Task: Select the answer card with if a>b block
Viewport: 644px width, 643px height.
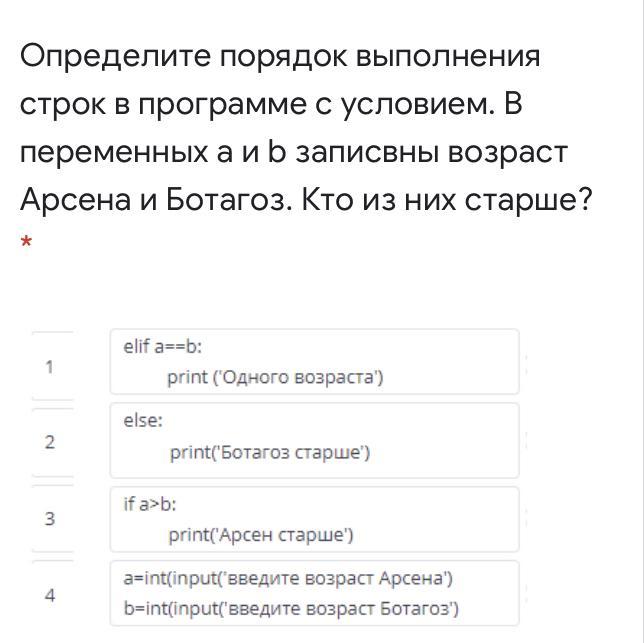Action: (315, 519)
